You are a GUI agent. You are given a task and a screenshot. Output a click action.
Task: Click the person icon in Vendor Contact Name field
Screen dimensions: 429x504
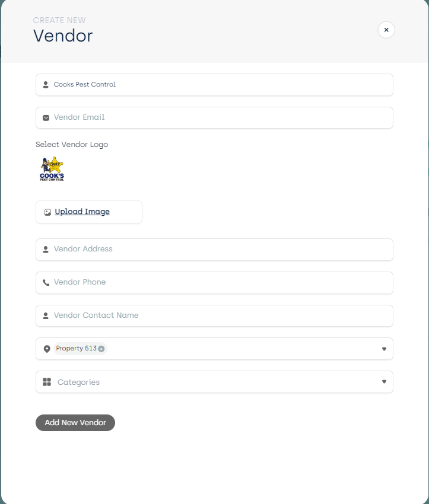46,316
